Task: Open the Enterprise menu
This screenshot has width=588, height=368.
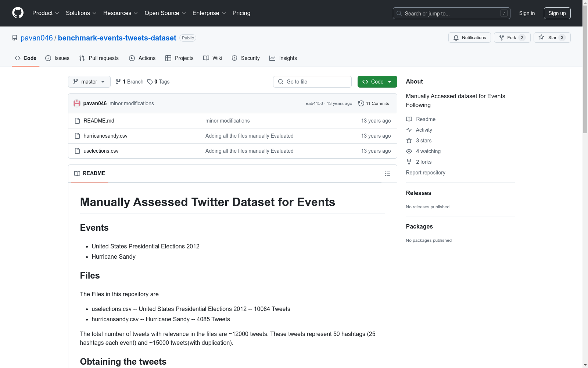Action: coord(209,13)
